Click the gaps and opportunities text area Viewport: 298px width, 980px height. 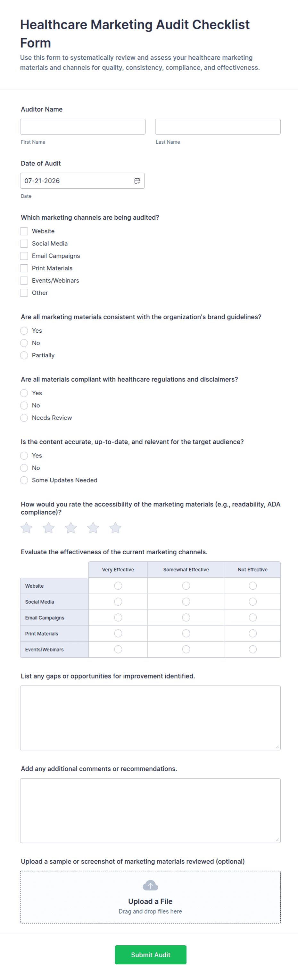pos(150,718)
